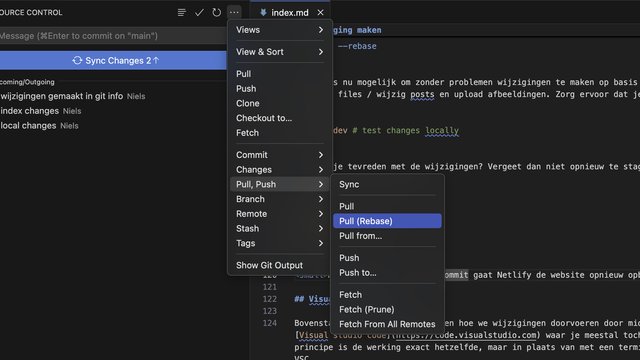Screen dimensions: 640x360
Task: Choose Clone from the menu
Action: pyautogui.click(x=280, y=103)
